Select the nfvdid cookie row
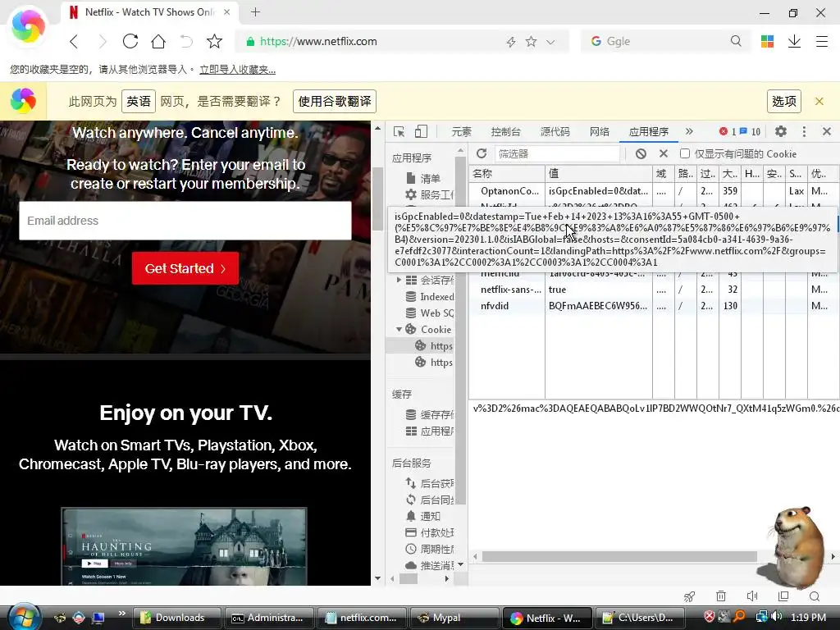Viewport: 840px width, 630px height. coord(654,306)
